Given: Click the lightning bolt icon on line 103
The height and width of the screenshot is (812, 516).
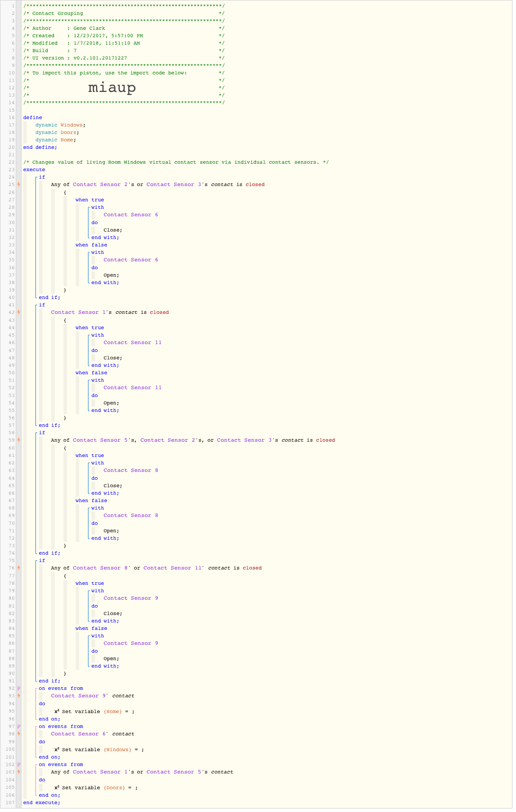Looking at the screenshot, I should coord(19,772).
